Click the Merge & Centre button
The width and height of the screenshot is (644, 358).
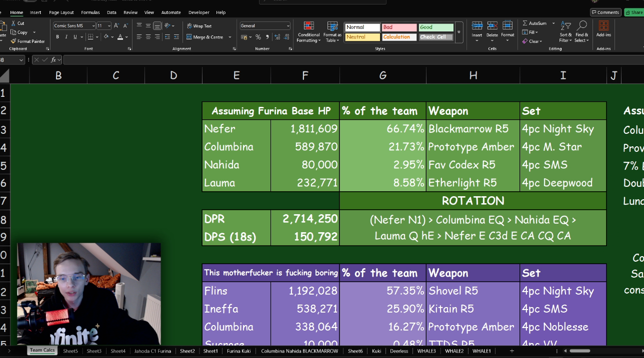tap(205, 37)
